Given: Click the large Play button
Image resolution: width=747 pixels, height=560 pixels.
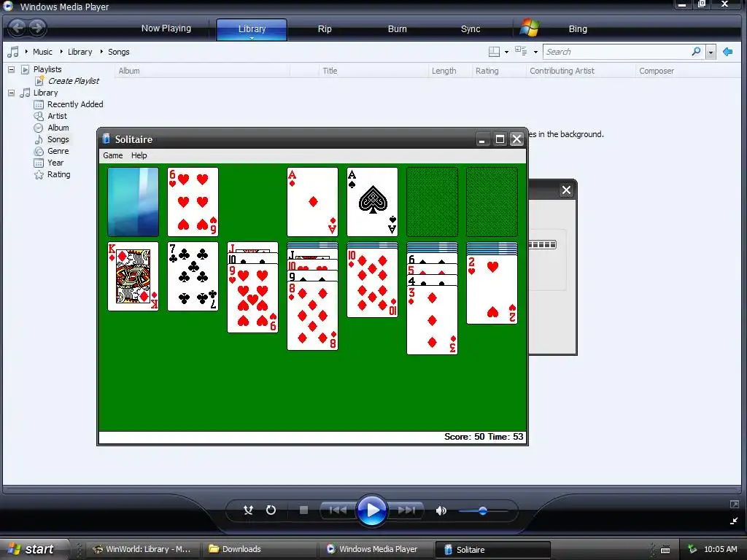Looking at the screenshot, I should click(x=371, y=510).
